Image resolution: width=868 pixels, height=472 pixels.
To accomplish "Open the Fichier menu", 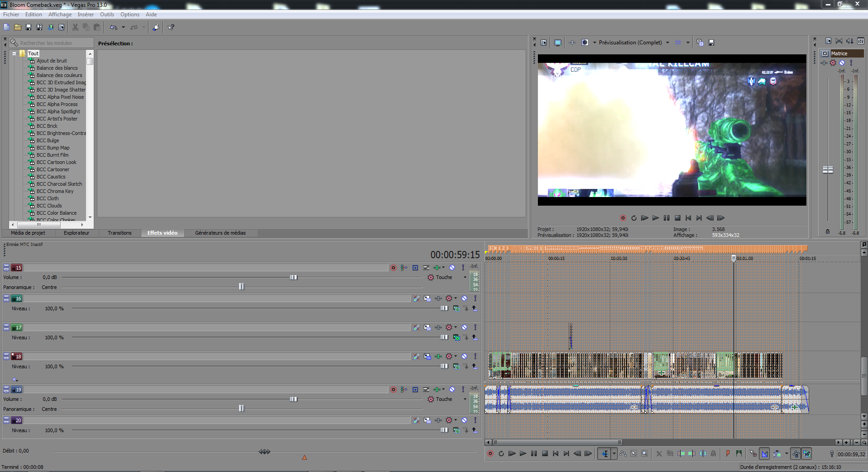I will 11,14.
